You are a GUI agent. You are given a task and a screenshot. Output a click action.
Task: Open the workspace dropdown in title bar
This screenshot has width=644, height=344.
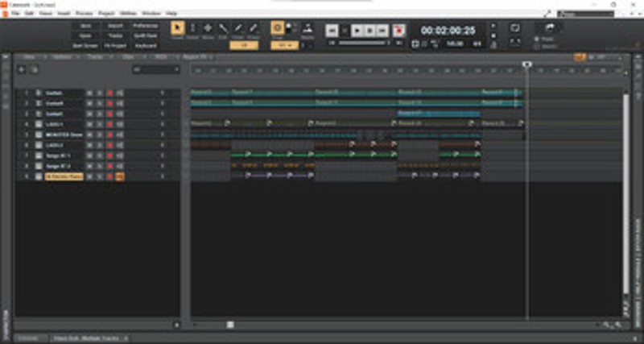[585, 14]
